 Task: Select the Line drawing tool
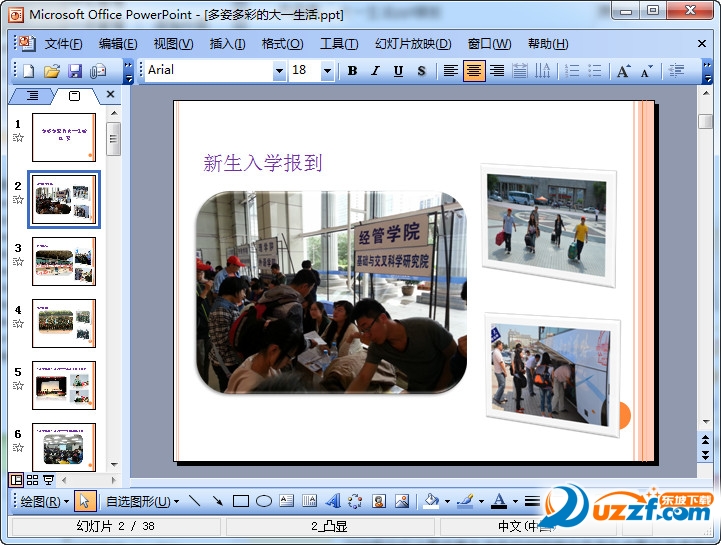pos(195,501)
